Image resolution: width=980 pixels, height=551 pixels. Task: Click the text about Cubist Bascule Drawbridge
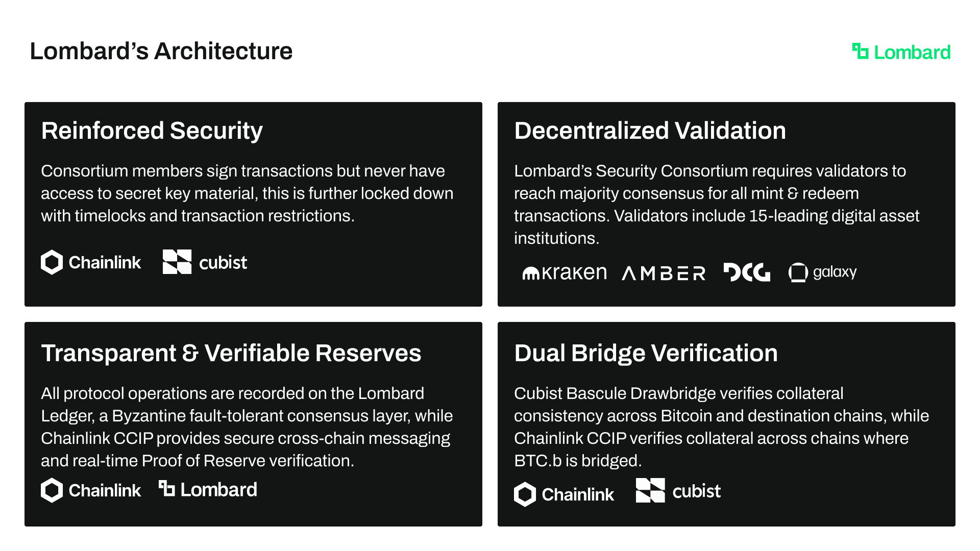(x=721, y=427)
